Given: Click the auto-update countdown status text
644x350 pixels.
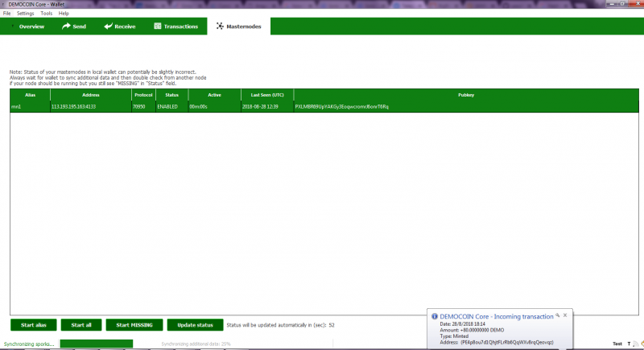Looking at the screenshot, I should pyautogui.click(x=280, y=325).
